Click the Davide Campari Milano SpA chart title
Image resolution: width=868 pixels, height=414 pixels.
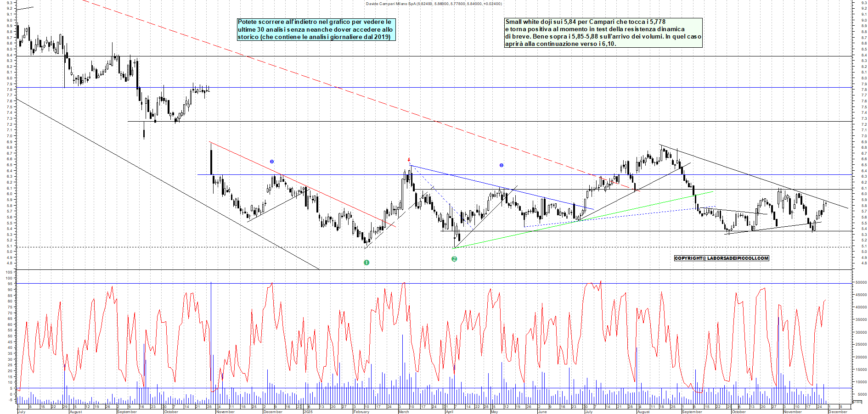(x=434, y=4)
